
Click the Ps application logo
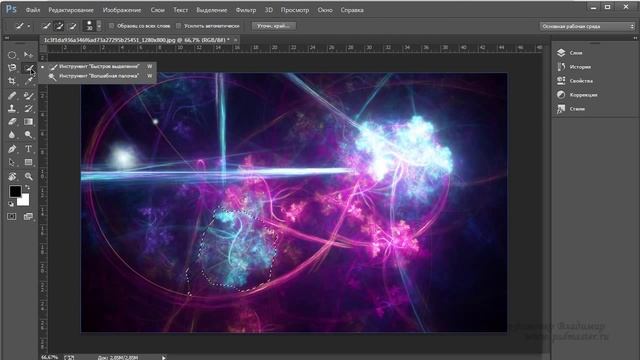11,9
